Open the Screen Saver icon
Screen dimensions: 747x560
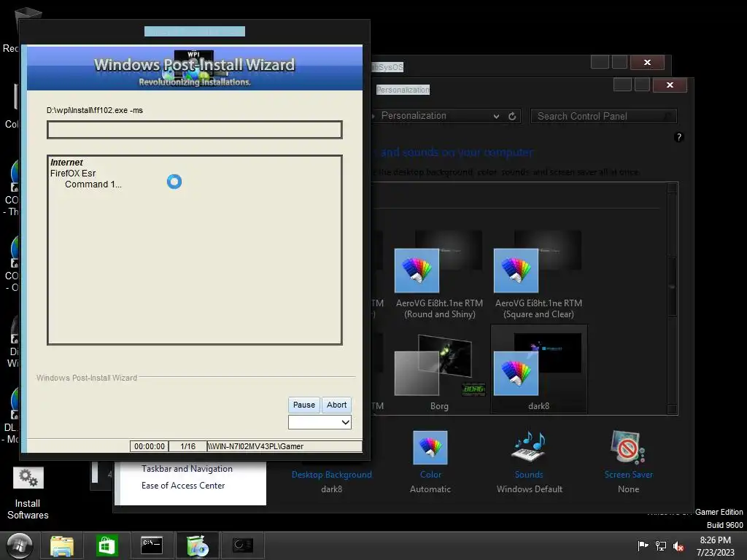pyautogui.click(x=628, y=448)
